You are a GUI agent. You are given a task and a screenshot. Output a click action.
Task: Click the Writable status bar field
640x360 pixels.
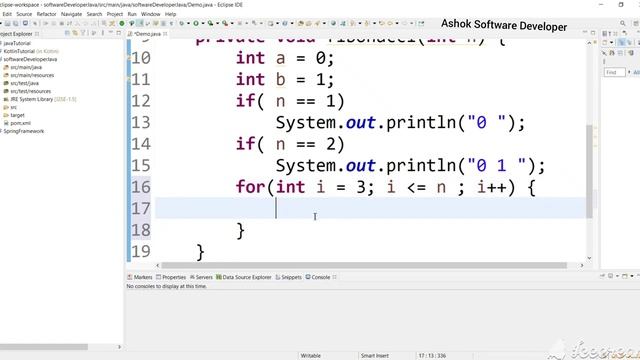pos(311,356)
